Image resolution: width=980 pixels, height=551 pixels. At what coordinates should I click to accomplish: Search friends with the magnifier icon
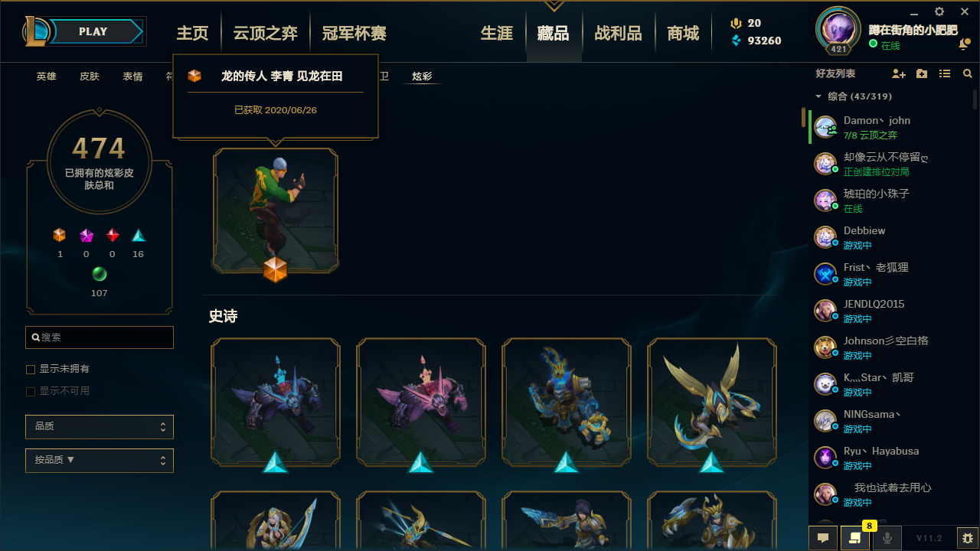point(968,73)
